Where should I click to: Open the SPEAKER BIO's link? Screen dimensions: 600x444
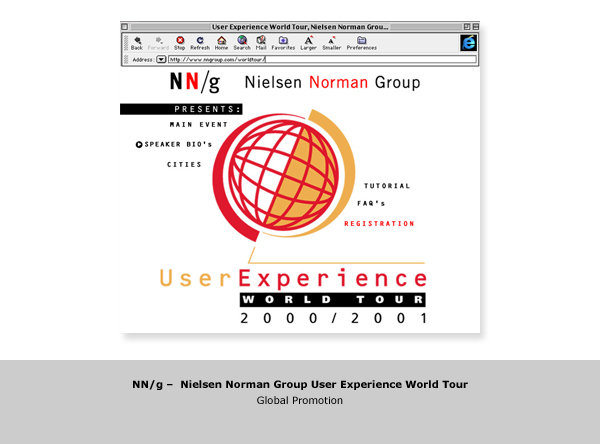[178, 144]
